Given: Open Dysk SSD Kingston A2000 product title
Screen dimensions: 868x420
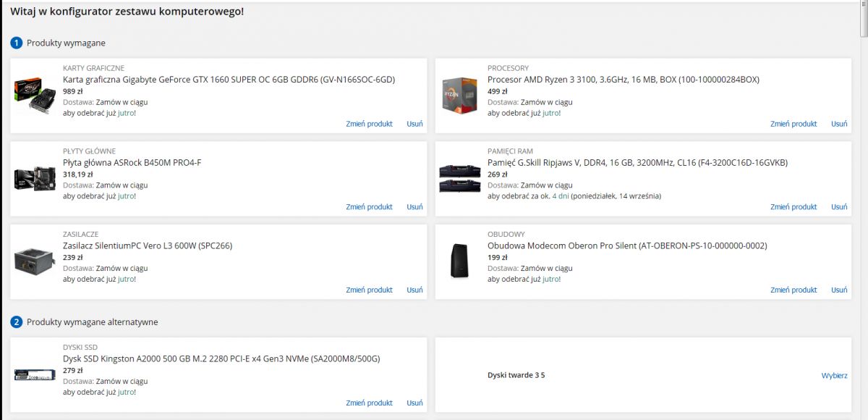Looking at the screenshot, I should 221,359.
